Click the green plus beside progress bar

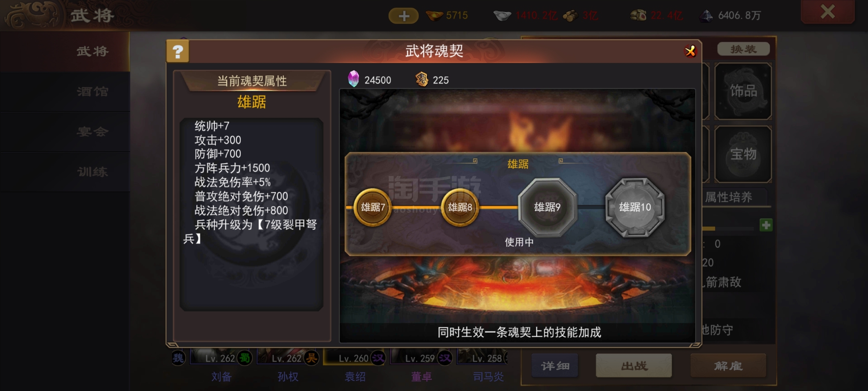tap(766, 225)
